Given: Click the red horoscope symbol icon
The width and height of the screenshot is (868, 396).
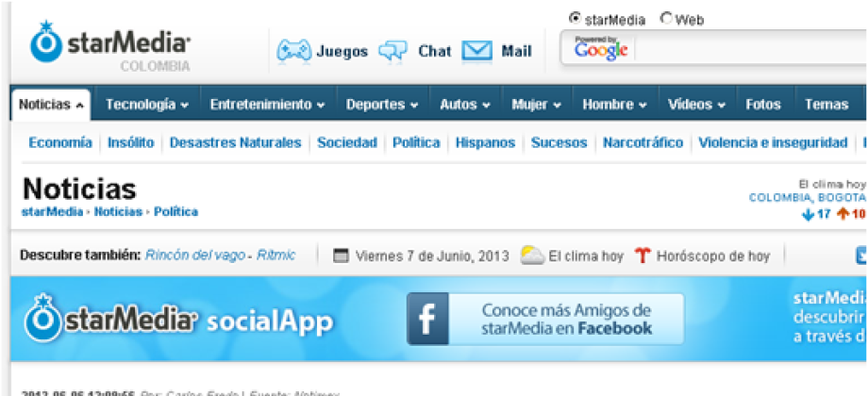Looking at the screenshot, I should tap(642, 256).
